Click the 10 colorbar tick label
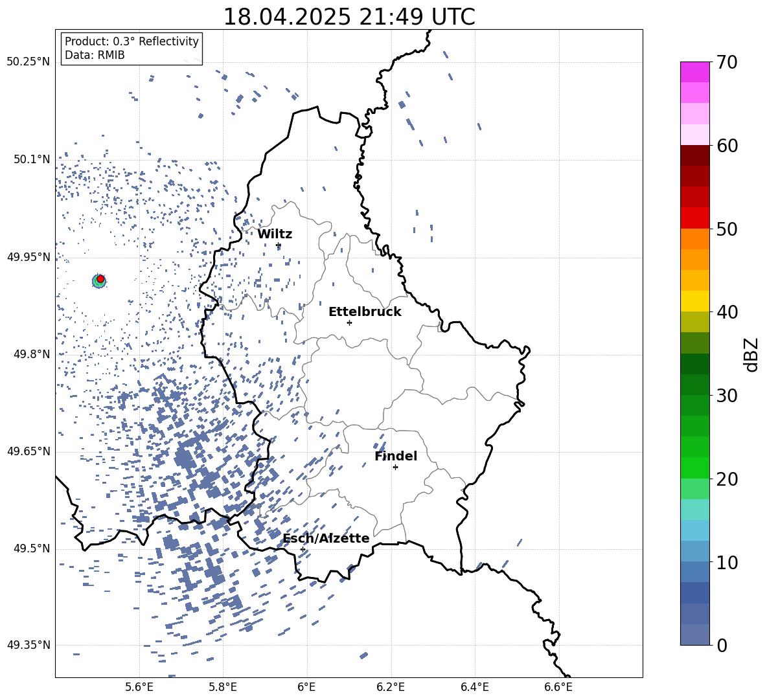 (x=727, y=563)
